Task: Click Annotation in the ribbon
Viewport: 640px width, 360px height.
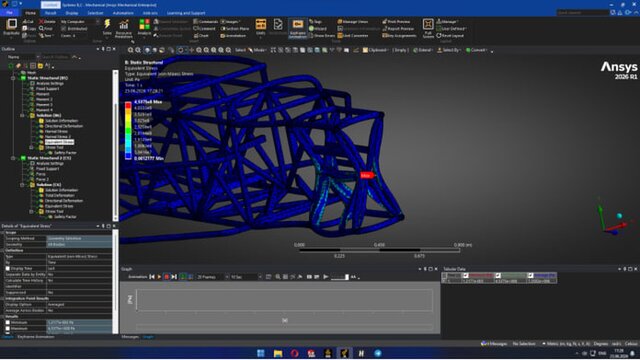Action: pos(233,36)
